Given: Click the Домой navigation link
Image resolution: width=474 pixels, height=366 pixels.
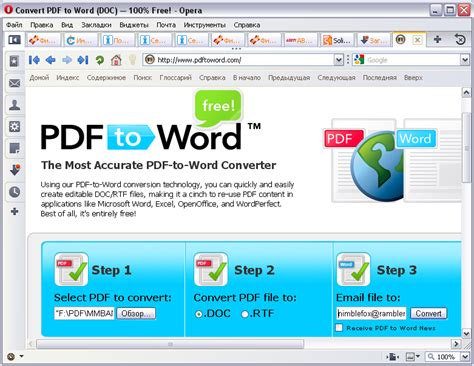Looking at the screenshot, I should [x=39, y=78].
